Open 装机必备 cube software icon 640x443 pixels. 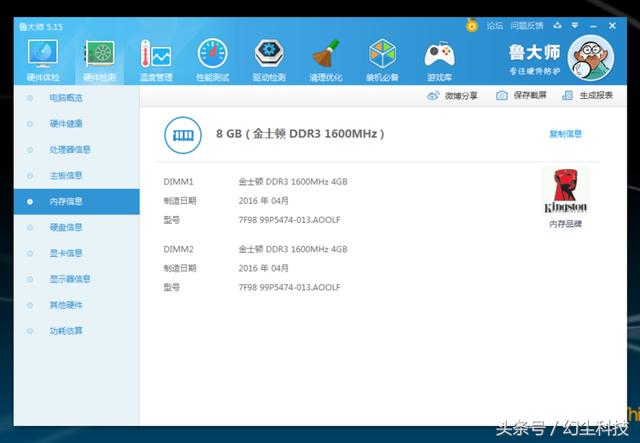point(382,60)
